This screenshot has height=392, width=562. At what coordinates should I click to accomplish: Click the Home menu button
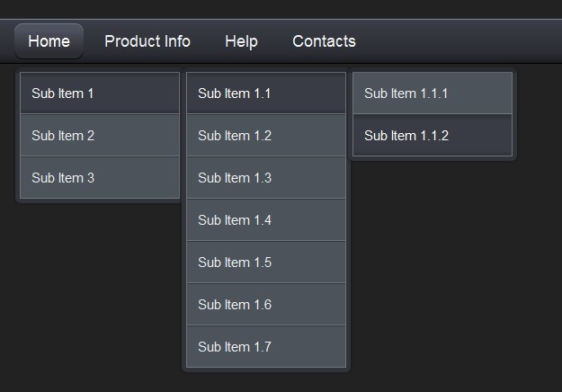(49, 41)
